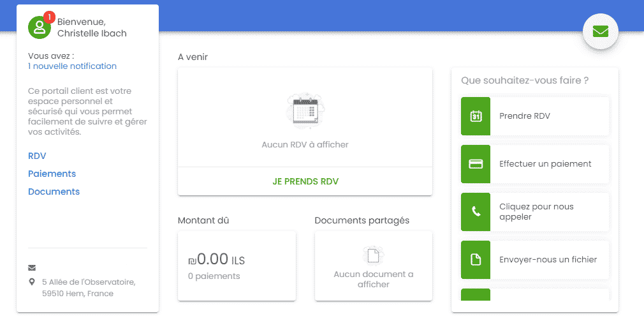
Task: Go to RDV section in sidebar
Action: (37, 156)
